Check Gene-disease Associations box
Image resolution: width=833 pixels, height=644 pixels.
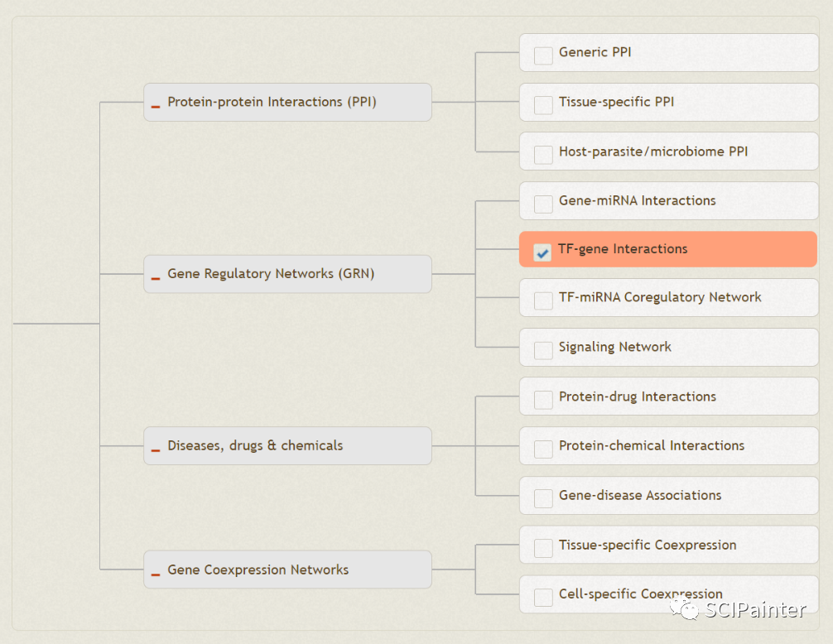pyautogui.click(x=543, y=498)
